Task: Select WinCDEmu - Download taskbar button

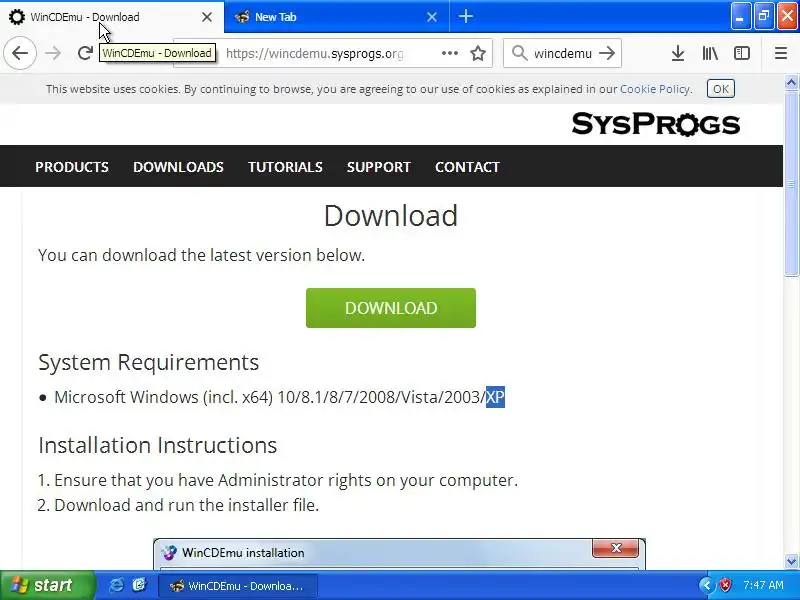Action: click(238, 586)
